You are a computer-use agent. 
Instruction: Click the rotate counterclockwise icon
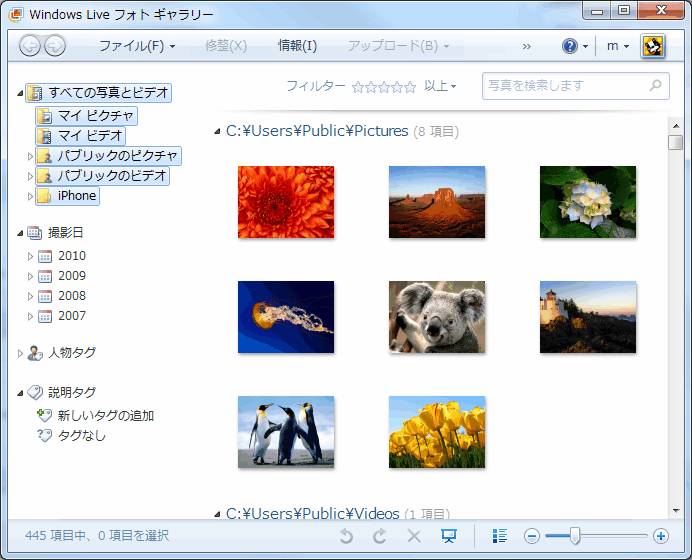pos(346,536)
